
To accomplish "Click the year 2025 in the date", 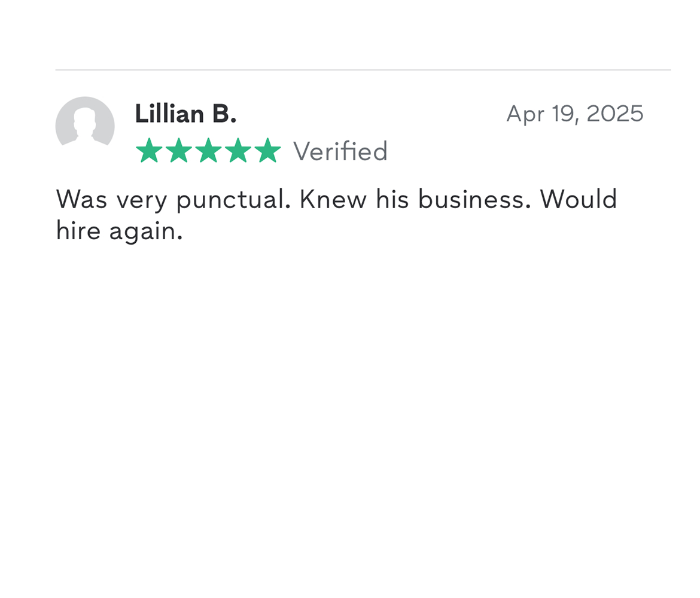I will click(x=614, y=114).
